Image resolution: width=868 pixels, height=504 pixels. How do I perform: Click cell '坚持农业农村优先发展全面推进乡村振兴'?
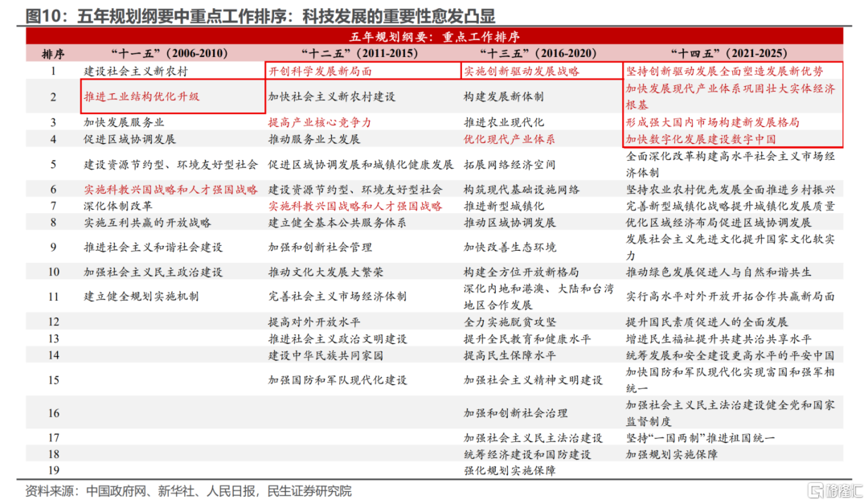(730, 190)
